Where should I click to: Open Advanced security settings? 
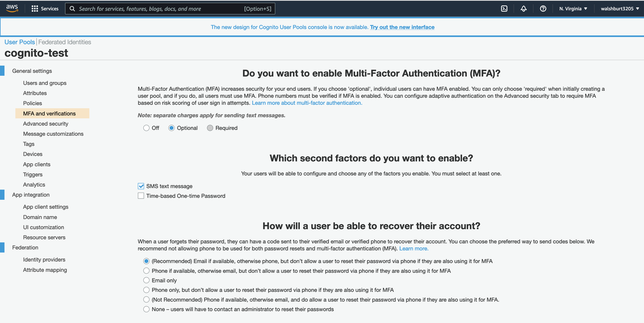[46, 124]
